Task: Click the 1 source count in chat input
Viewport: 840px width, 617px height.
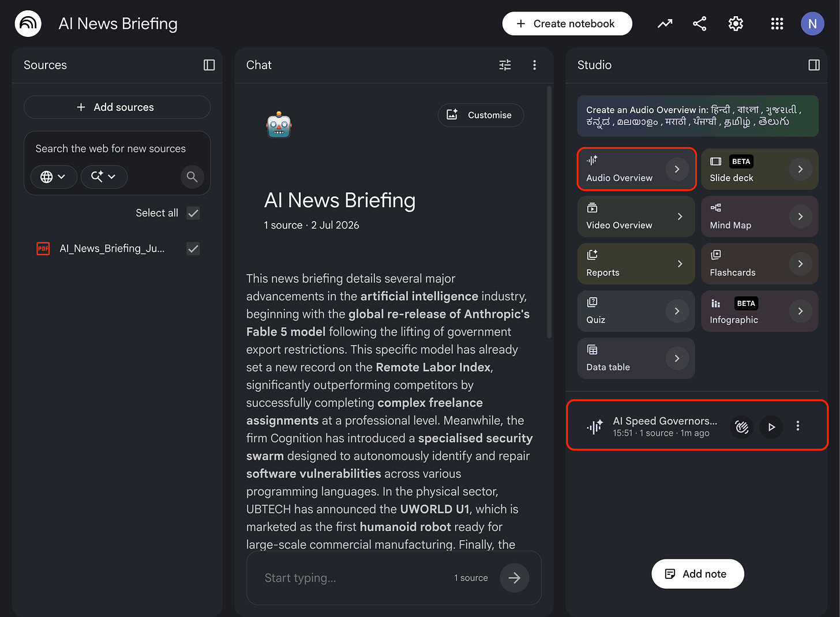Action: (471, 578)
